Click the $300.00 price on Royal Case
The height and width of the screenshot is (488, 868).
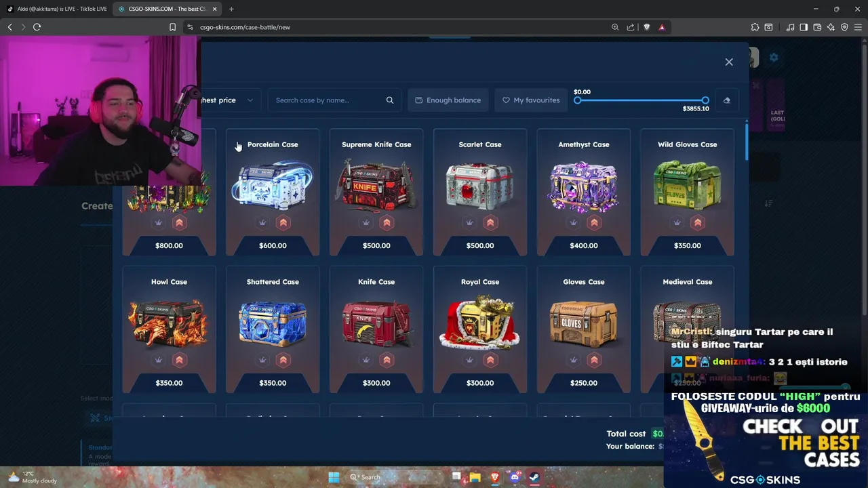[x=480, y=383]
